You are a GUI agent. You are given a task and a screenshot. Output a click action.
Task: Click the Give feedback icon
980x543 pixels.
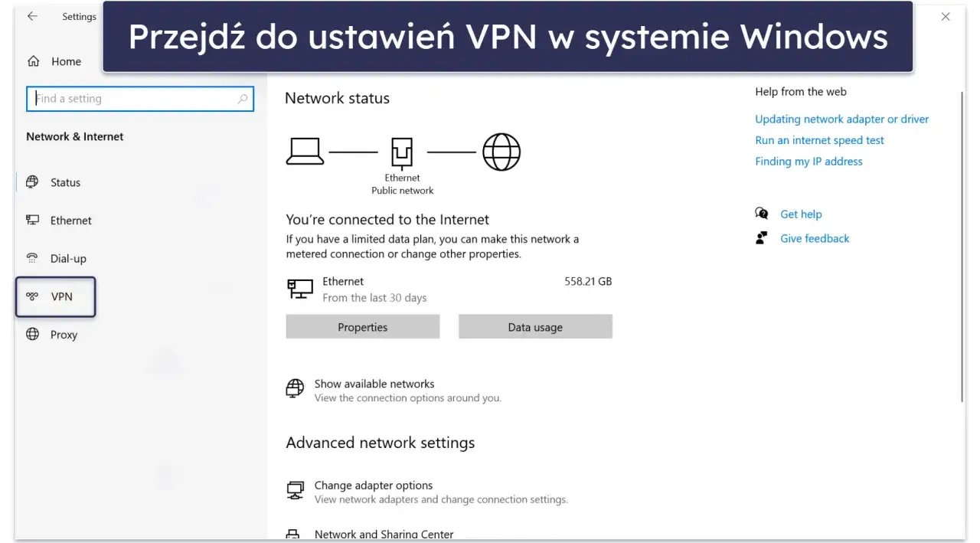(762, 238)
